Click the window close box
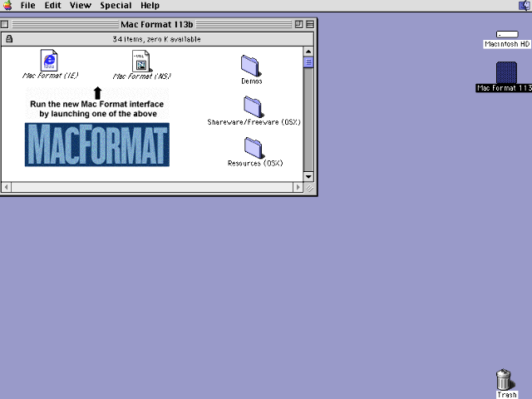This screenshot has height=399, width=532. pos(5,24)
